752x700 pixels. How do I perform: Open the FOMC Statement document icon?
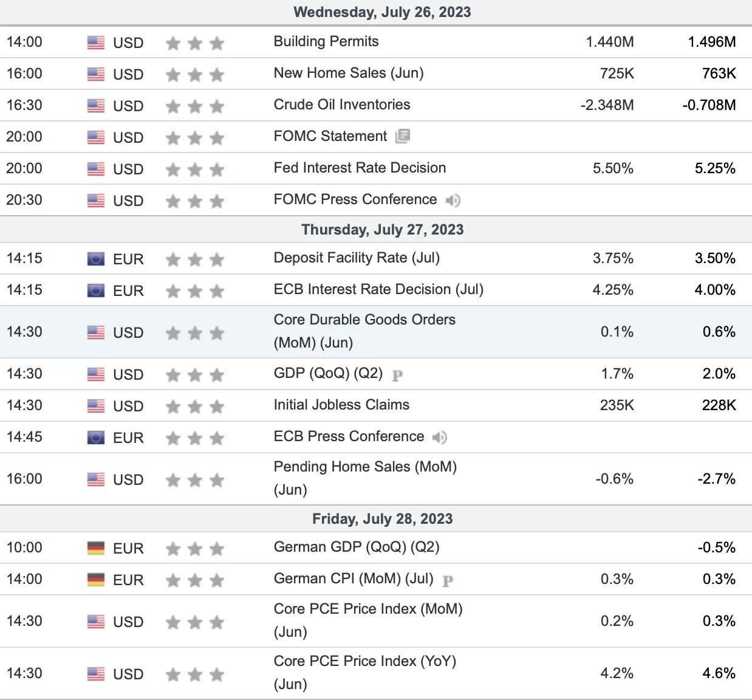click(403, 136)
